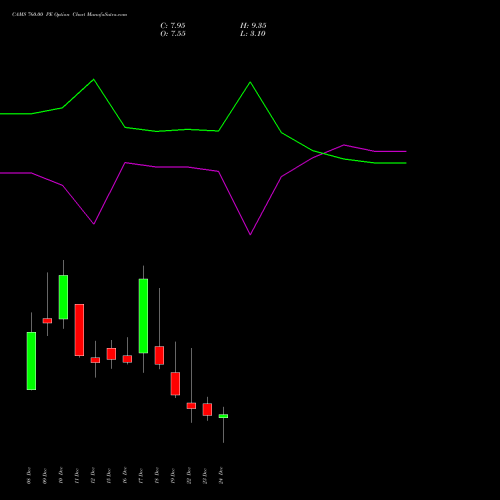
Task: Click the chart title mentioning MunafaSutra.com
Action: (69, 15)
